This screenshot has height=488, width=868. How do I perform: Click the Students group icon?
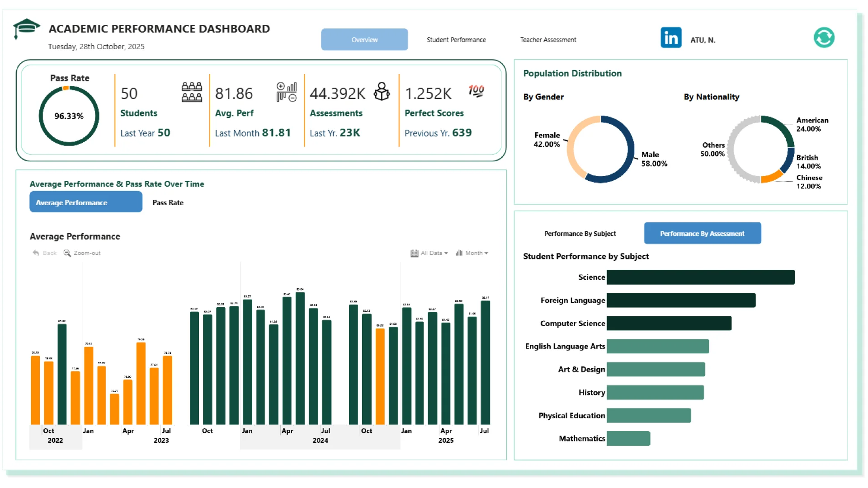coord(192,92)
